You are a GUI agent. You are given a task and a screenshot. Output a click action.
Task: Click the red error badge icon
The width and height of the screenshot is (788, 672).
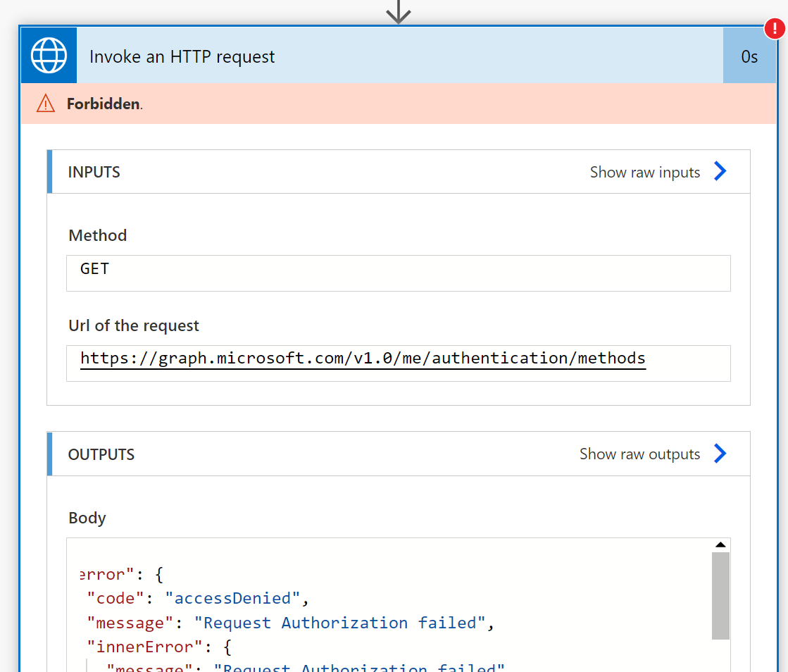point(775,29)
